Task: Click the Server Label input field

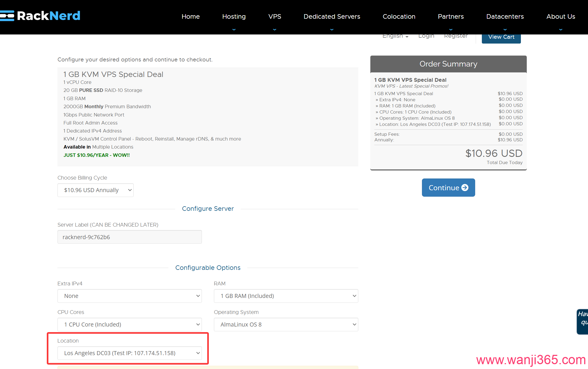Action: pos(130,237)
